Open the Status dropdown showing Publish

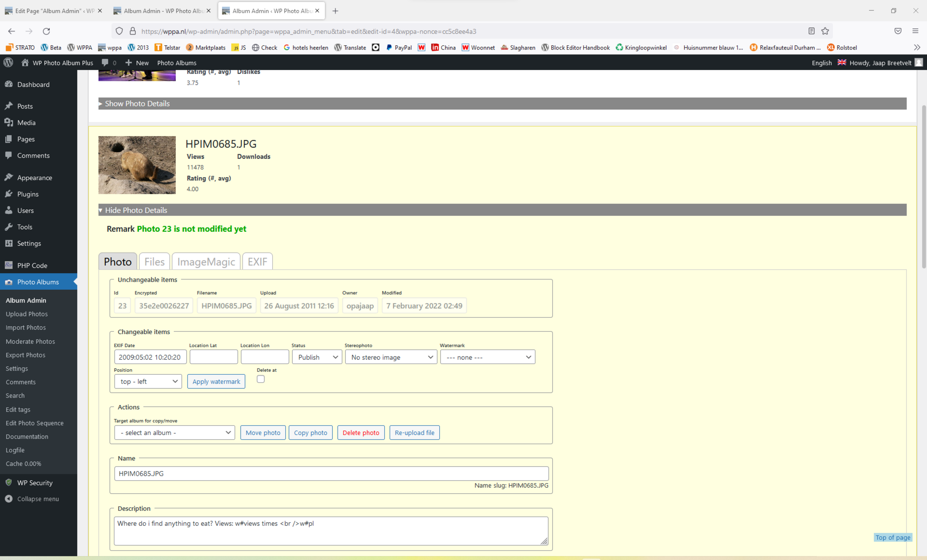click(317, 357)
